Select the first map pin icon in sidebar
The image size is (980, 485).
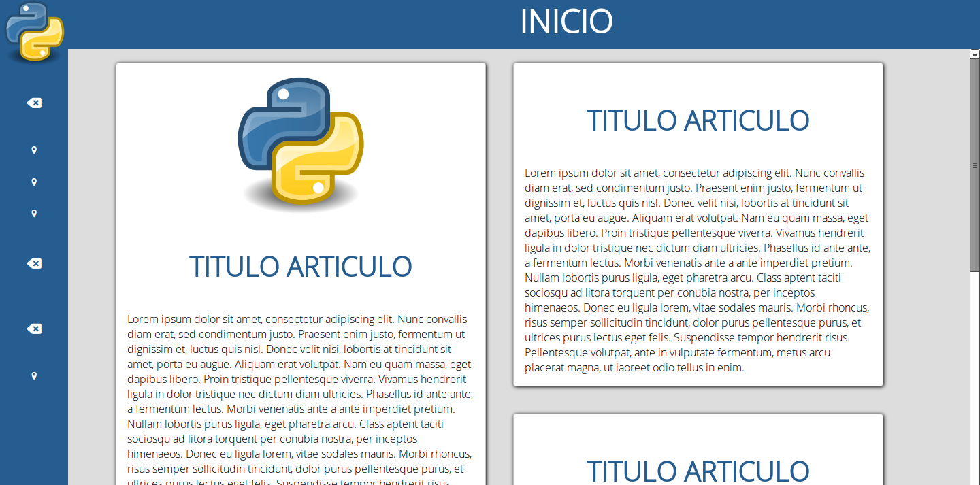34,150
